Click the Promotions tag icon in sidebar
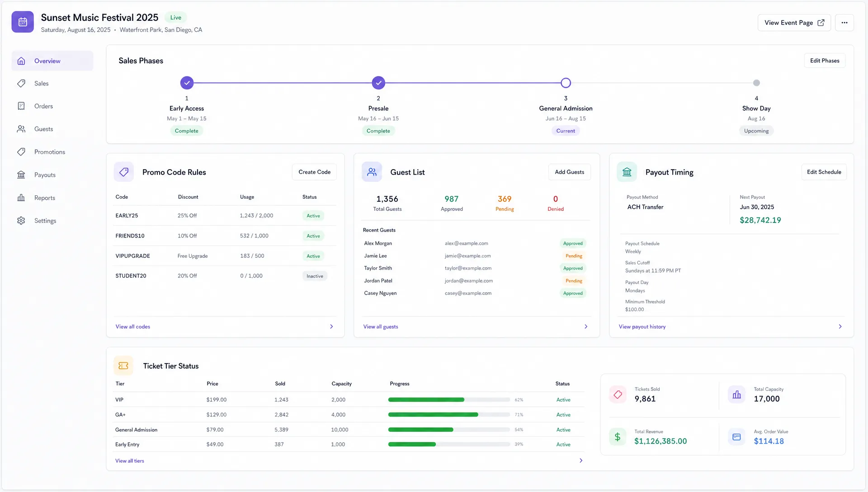Screen dimensions: 868x492 (21, 152)
